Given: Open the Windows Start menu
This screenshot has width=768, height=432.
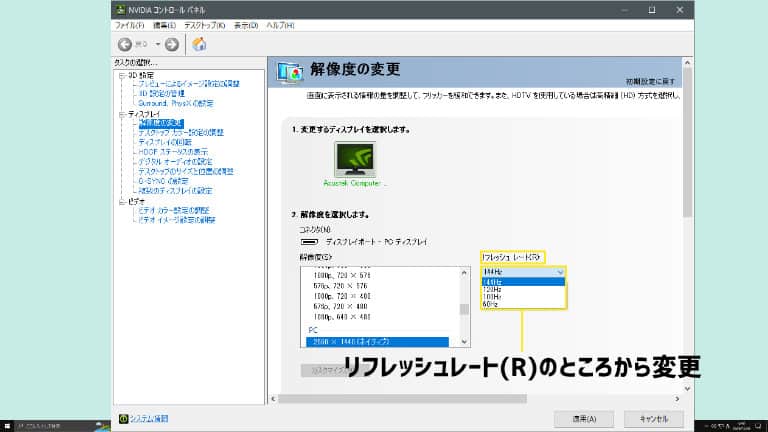Looking at the screenshot, I should coord(7,426).
